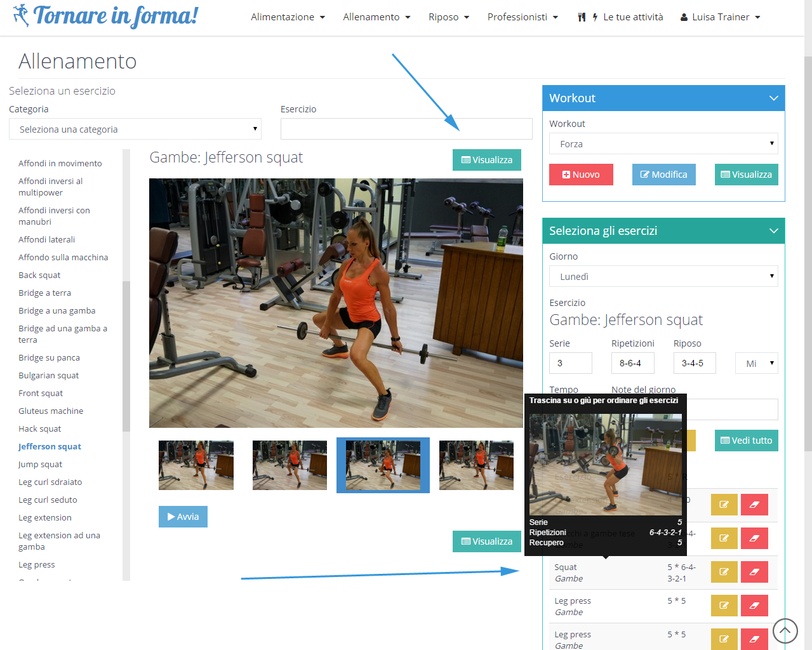The image size is (812, 650).
Task: Open the Professionisti menu
Action: coord(522,17)
